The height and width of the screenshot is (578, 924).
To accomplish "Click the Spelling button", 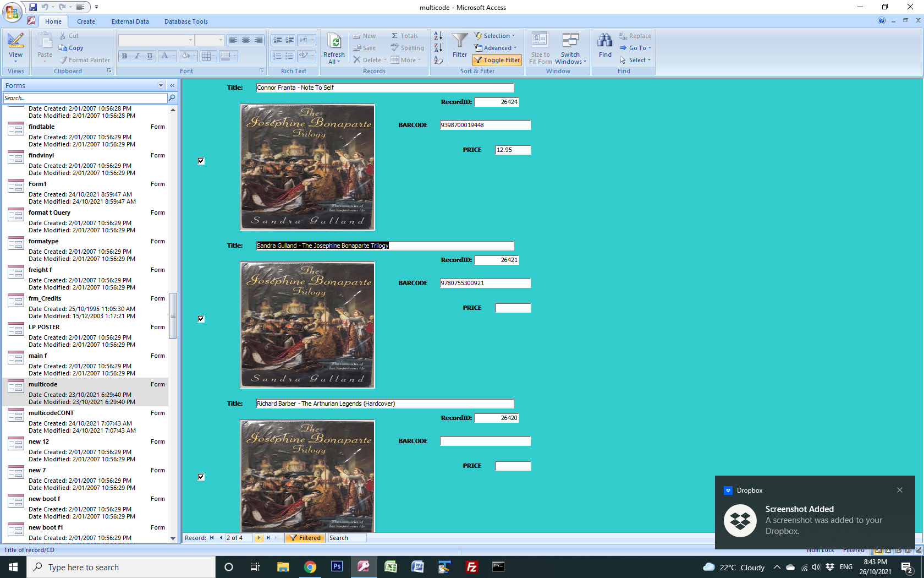I will [407, 48].
